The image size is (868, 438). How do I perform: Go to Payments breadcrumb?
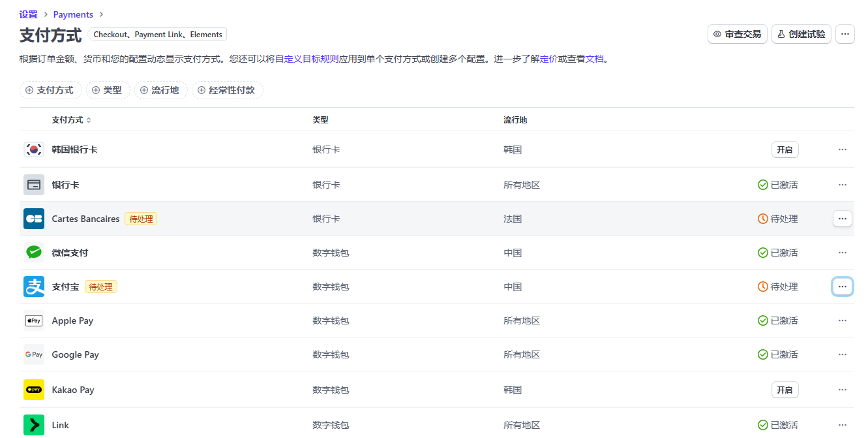pyautogui.click(x=73, y=14)
